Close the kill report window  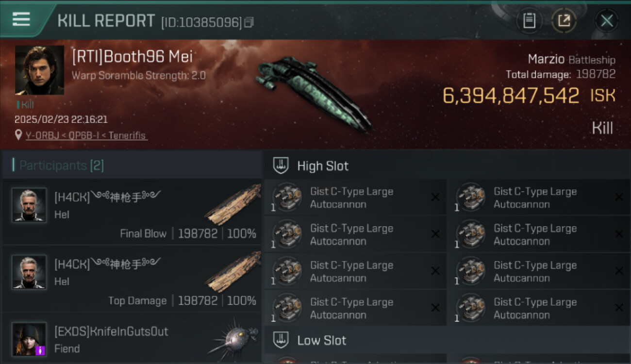606,20
